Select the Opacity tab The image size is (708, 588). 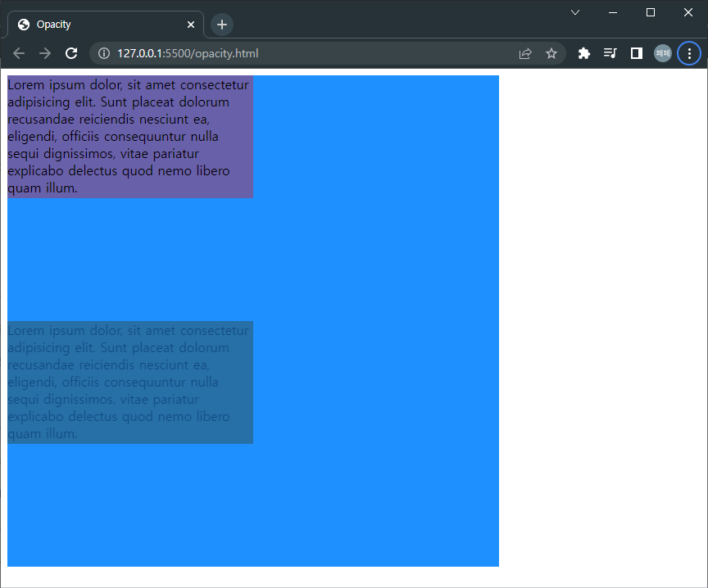coord(106,25)
